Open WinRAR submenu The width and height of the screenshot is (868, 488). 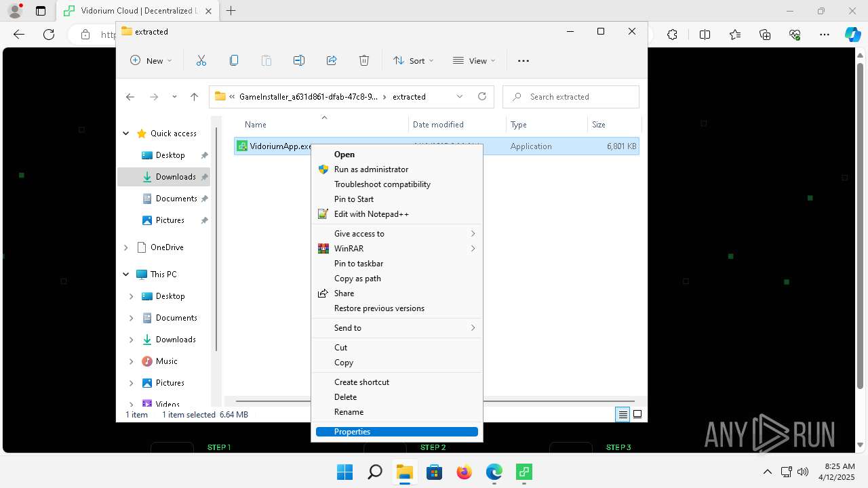tap(397, 249)
